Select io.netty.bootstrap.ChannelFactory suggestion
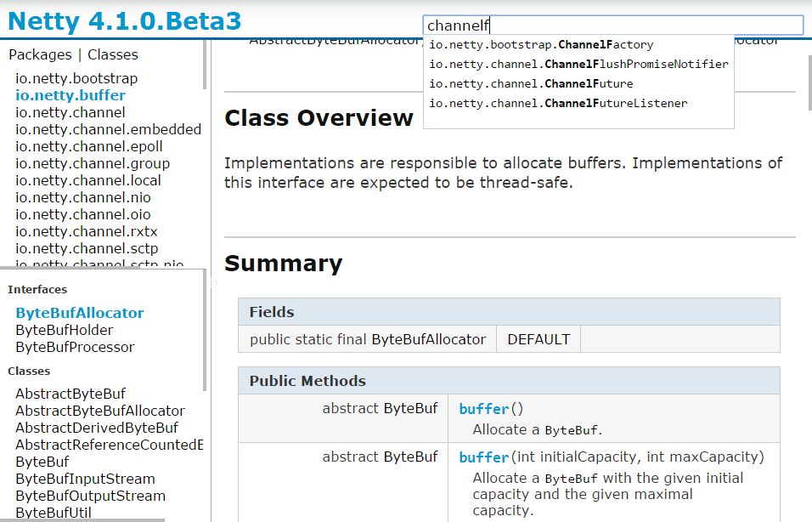This screenshot has height=522, width=812. tap(541, 44)
